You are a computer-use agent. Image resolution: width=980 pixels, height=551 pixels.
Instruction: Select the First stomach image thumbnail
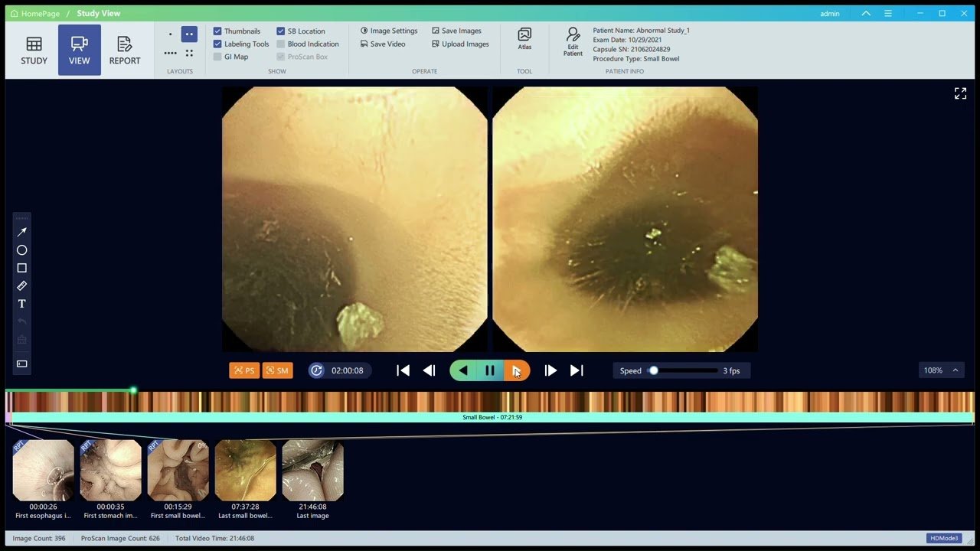tap(111, 470)
